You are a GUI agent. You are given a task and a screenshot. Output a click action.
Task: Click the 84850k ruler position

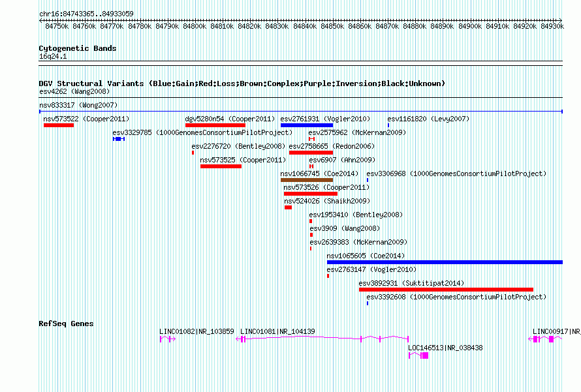point(332,26)
